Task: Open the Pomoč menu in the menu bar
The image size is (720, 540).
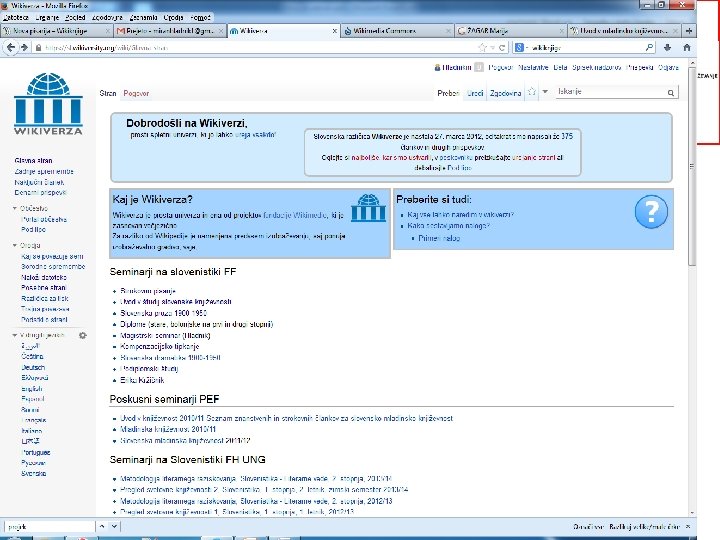Action: (x=200, y=17)
